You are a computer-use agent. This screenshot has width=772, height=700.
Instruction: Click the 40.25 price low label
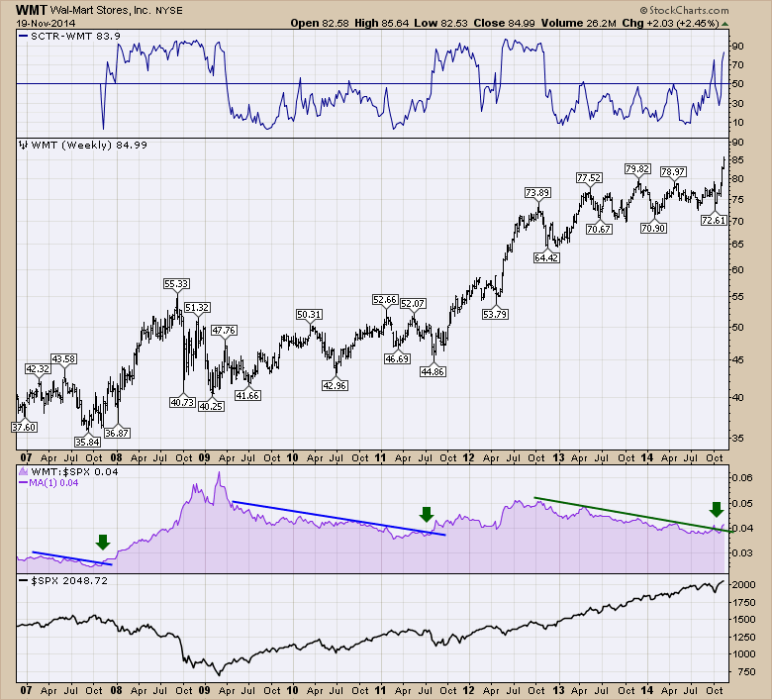point(211,406)
